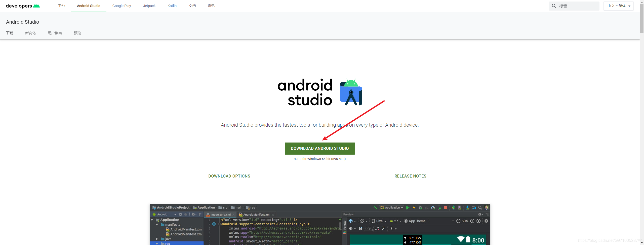Click the AppTheme button in Preview
This screenshot has width=644, height=245.
(415, 221)
